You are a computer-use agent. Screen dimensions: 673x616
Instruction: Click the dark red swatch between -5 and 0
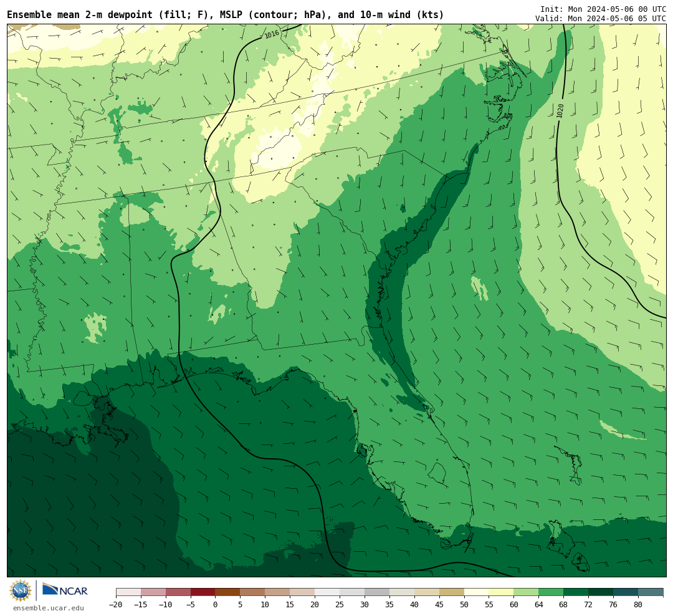point(203,592)
